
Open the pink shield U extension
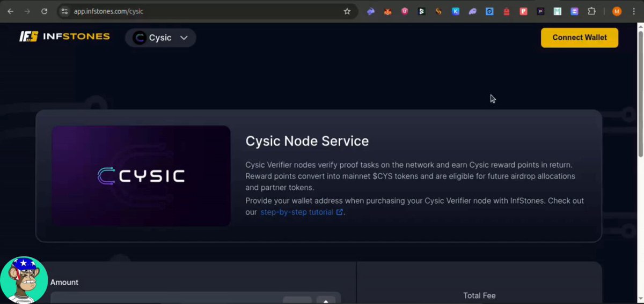point(405,11)
